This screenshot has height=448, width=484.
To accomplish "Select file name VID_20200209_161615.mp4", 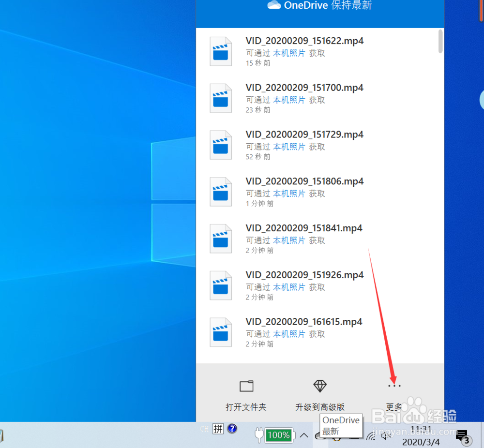I will click(304, 322).
